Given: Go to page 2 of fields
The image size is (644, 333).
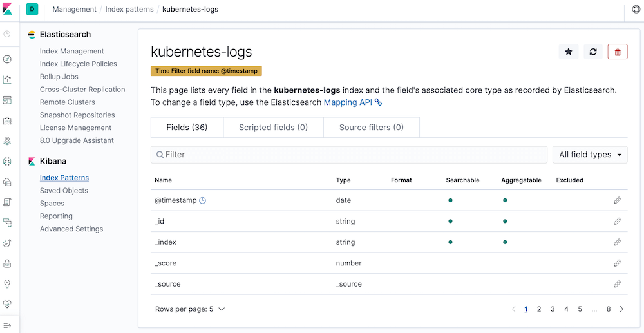Looking at the screenshot, I should [539, 309].
